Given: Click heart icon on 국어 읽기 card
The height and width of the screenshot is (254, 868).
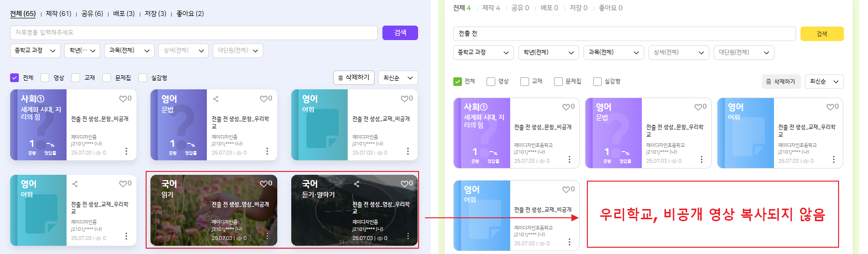Looking at the screenshot, I should click(263, 184).
